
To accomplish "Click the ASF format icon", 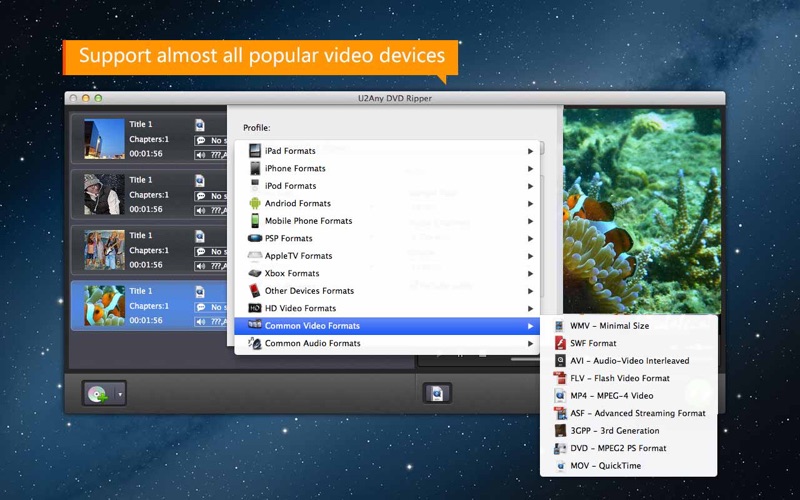I will pyautogui.click(x=560, y=413).
